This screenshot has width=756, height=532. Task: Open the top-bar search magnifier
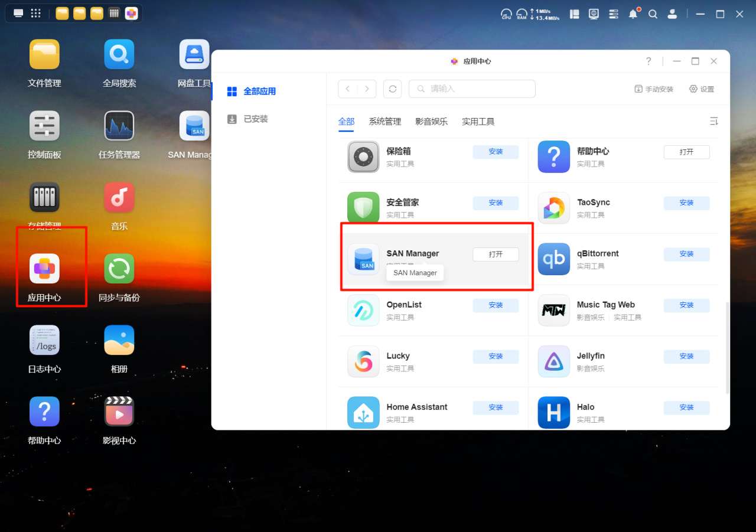(653, 14)
